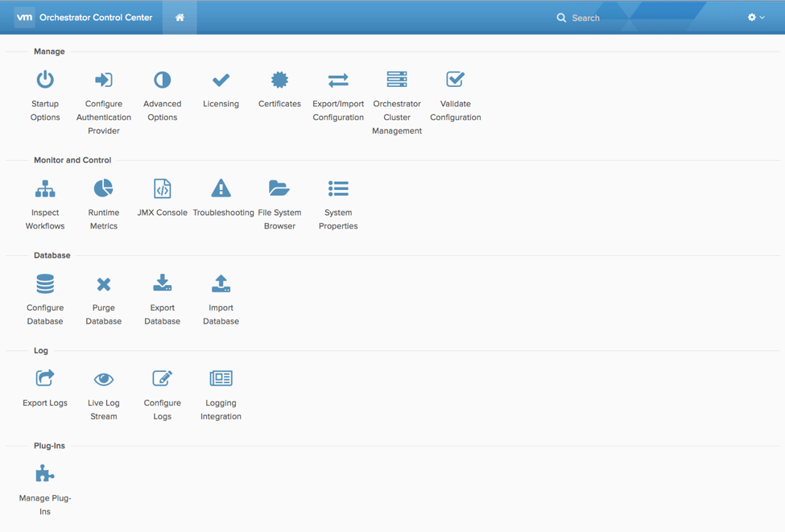Click the Export Logs text label
This screenshot has height=532, width=785.
[x=45, y=403]
